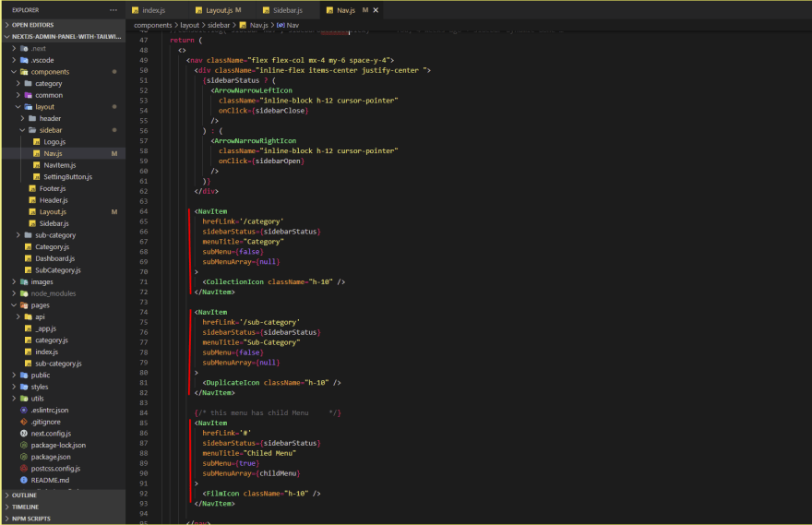This screenshot has height=525, width=812.
Task: Expand the category folder
Action: point(18,83)
